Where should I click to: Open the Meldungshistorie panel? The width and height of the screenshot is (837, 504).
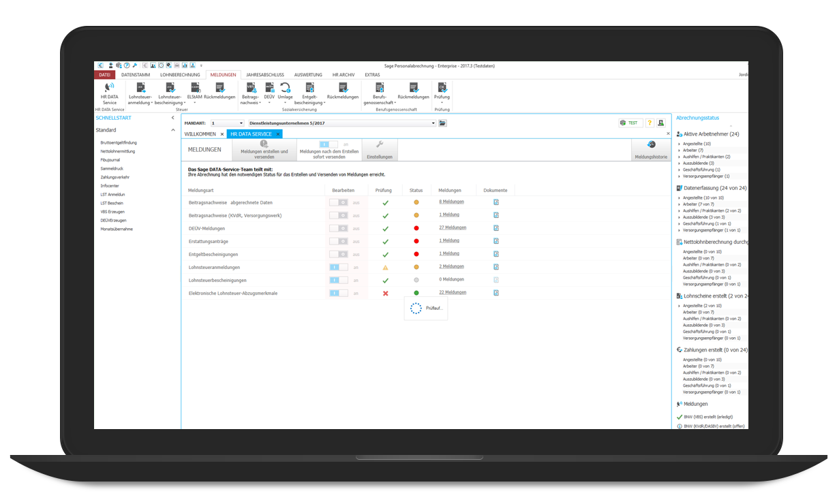650,148
